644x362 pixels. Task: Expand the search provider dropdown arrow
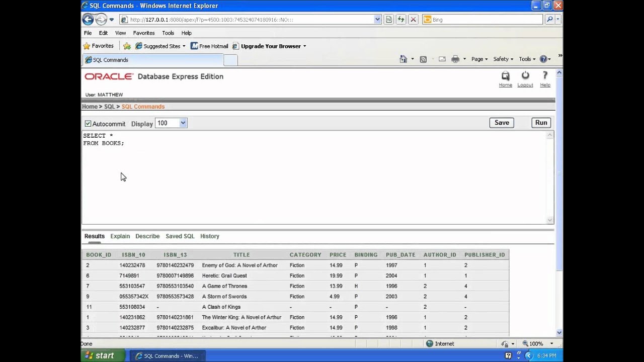[x=558, y=20]
